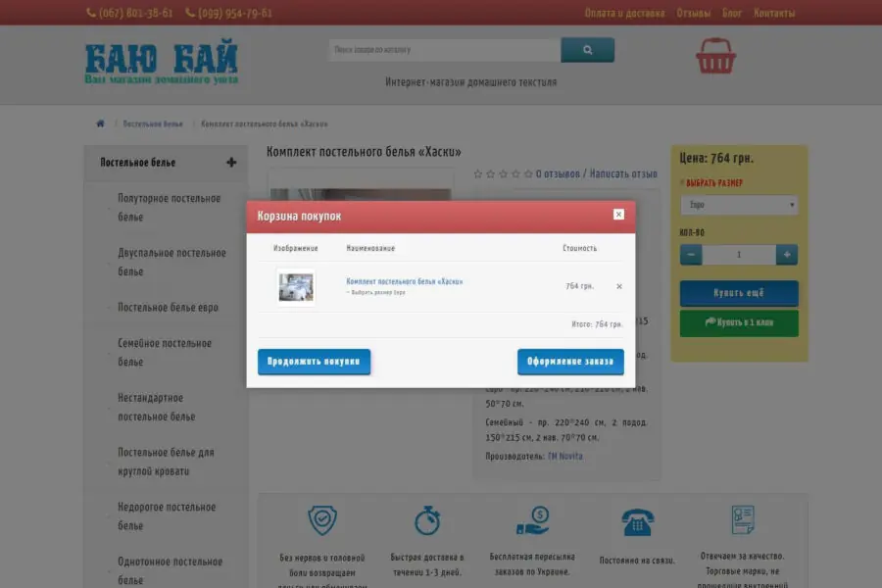
Task: Close the Корзина покупок popup
Action: tap(618, 215)
